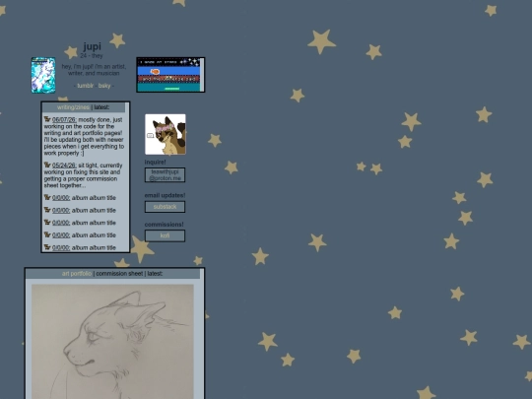The width and height of the screenshot is (532, 399).
Task: Click the raccoon character drawing
Action: tap(166, 134)
